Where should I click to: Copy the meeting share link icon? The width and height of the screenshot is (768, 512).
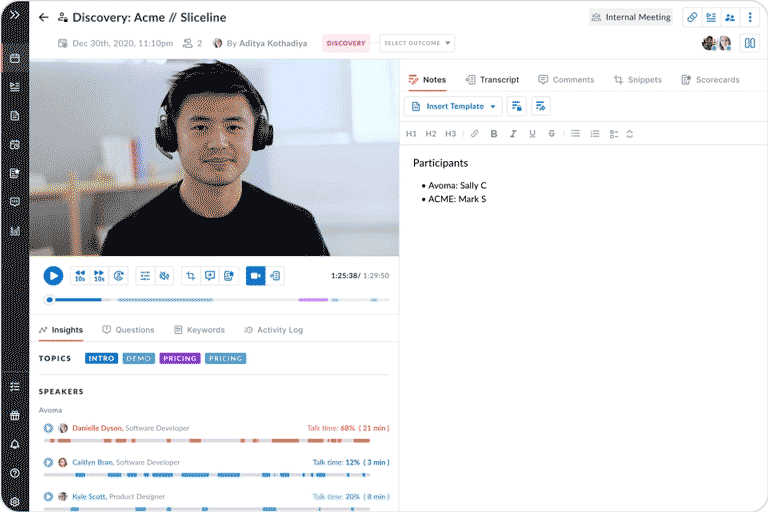click(x=691, y=17)
